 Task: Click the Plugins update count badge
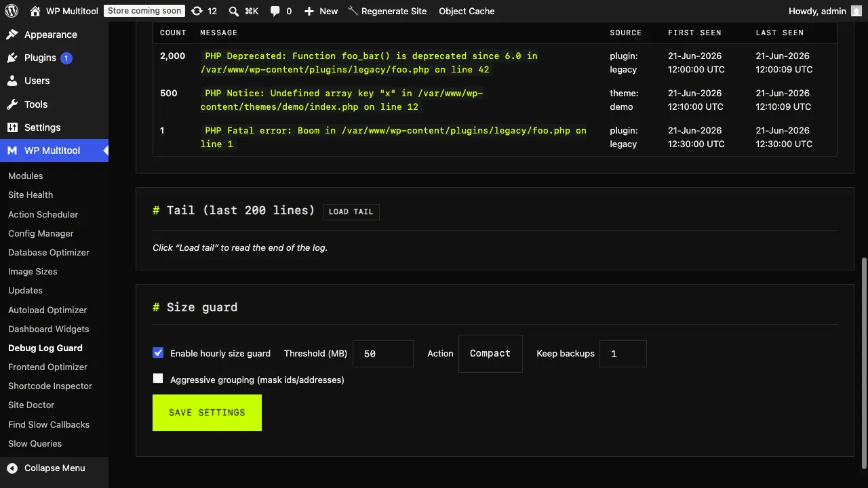[x=66, y=58]
